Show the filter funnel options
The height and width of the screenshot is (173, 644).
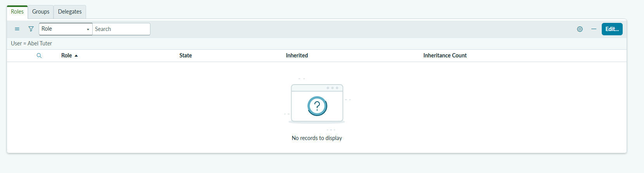point(31,29)
